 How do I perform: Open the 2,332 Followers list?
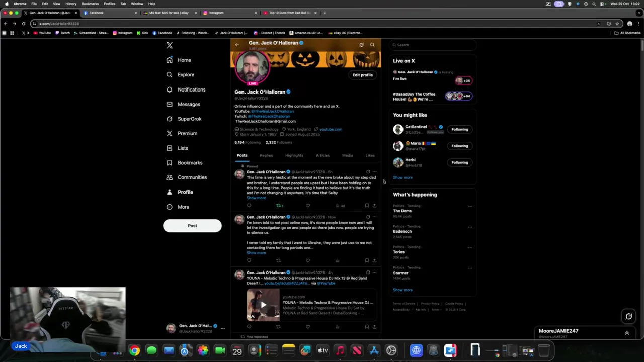[279, 142]
